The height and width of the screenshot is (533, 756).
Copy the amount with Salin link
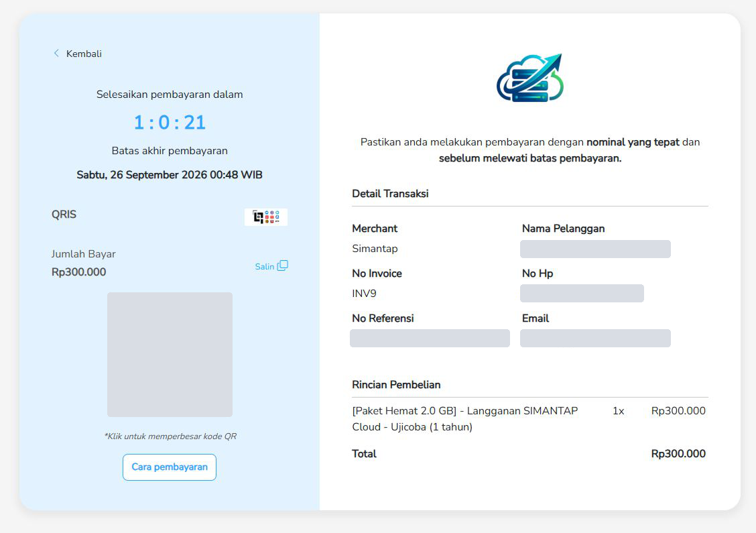click(x=265, y=266)
